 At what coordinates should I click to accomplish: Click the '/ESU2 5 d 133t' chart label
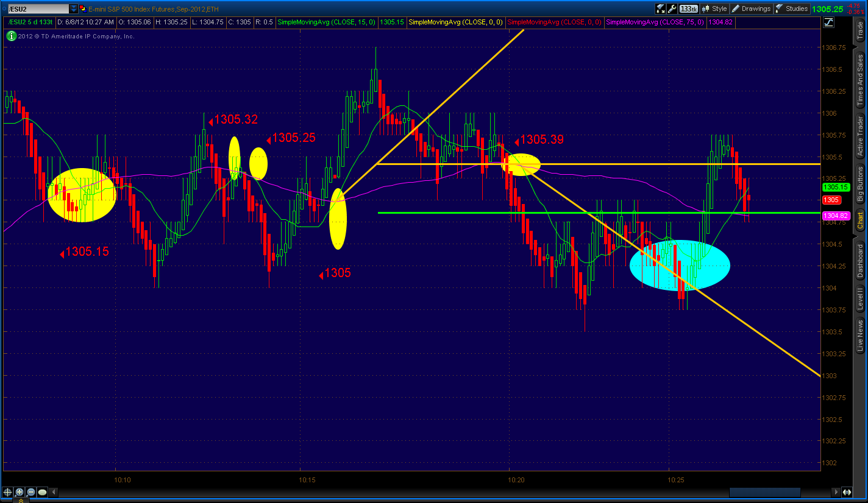pos(30,22)
